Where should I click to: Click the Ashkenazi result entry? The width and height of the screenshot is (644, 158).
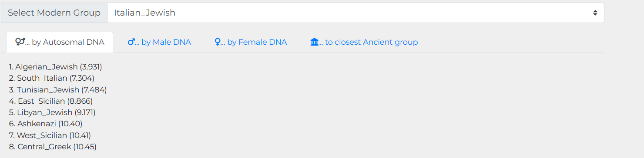tap(46, 124)
